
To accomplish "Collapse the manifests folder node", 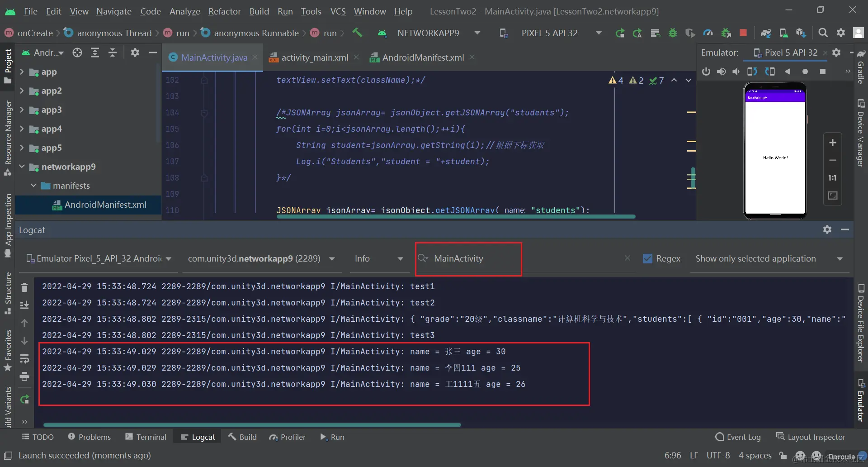I will (x=33, y=186).
